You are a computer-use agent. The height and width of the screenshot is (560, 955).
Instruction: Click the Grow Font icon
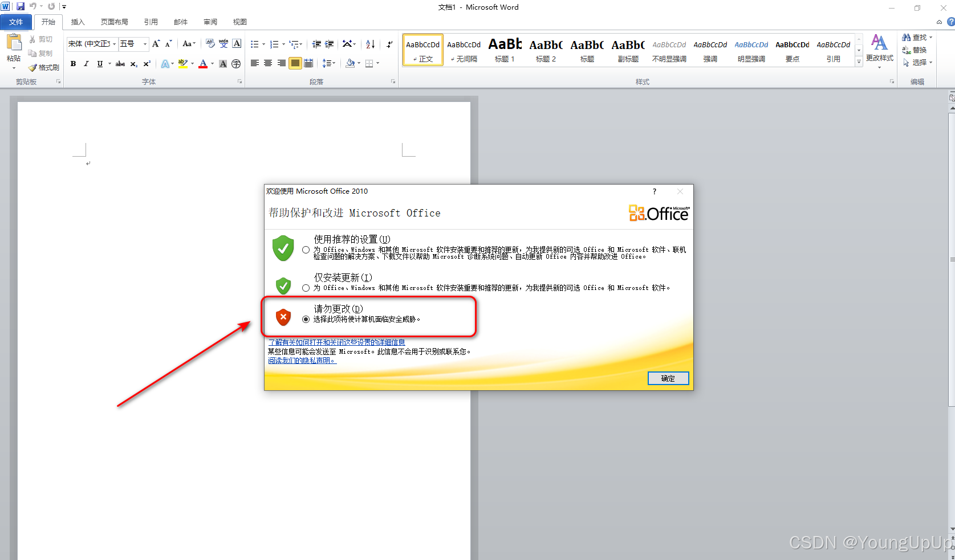[x=156, y=44]
